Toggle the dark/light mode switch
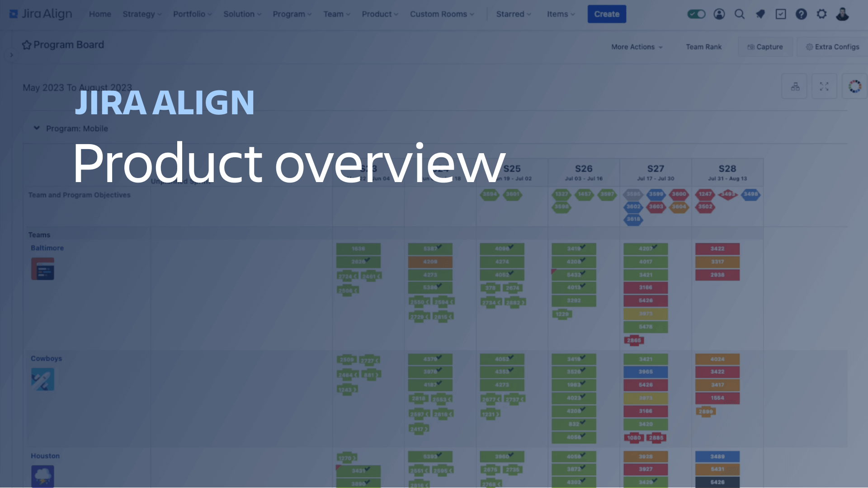Viewport: 868px width, 488px height. click(x=696, y=13)
